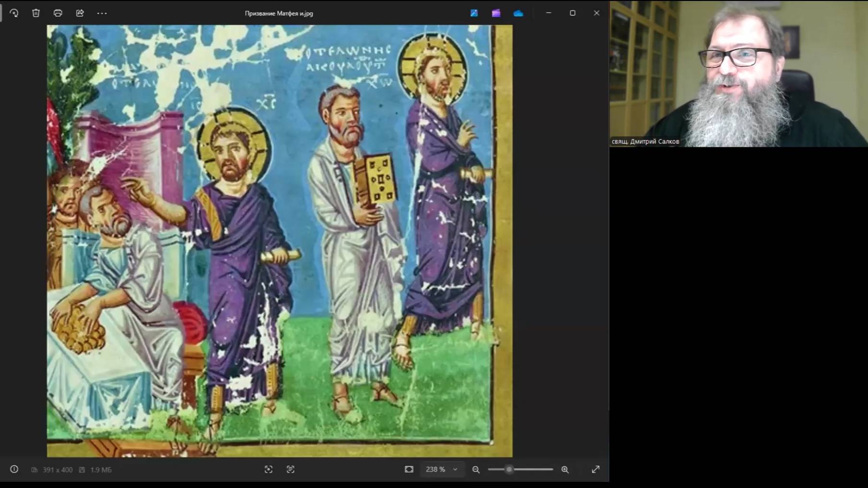
Task: Click the file title Призвание Матфея и.jpg
Action: 279,13
